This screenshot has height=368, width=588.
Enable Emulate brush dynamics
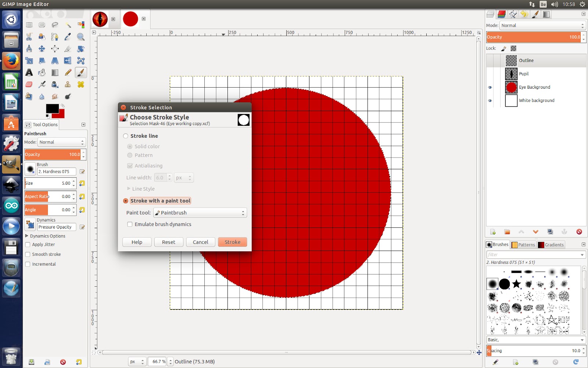click(x=130, y=224)
